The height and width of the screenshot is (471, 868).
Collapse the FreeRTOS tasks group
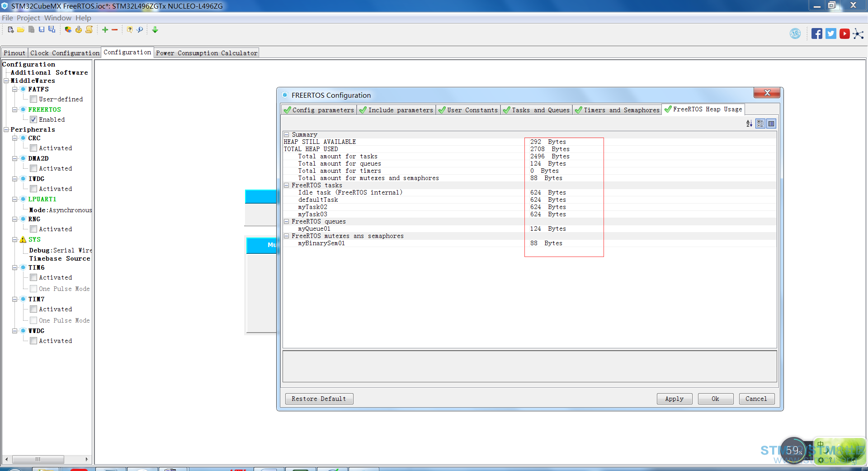coord(286,186)
